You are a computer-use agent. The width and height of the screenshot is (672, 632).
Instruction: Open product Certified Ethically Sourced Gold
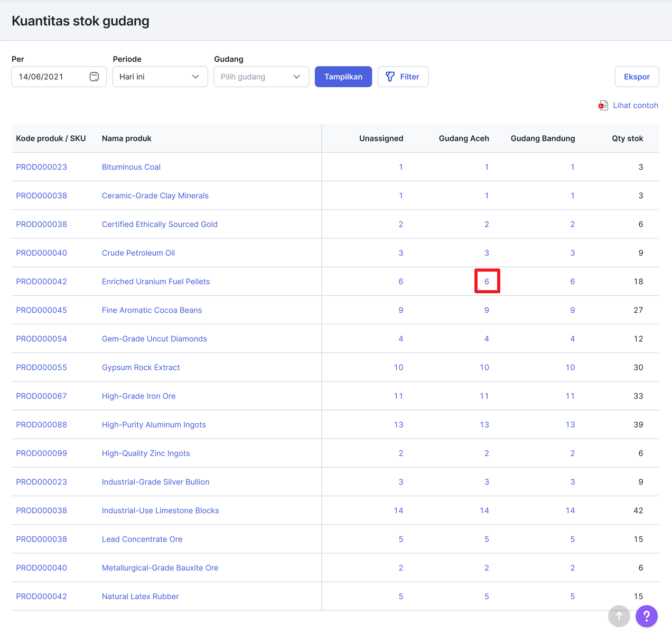(x=160, y=224)
